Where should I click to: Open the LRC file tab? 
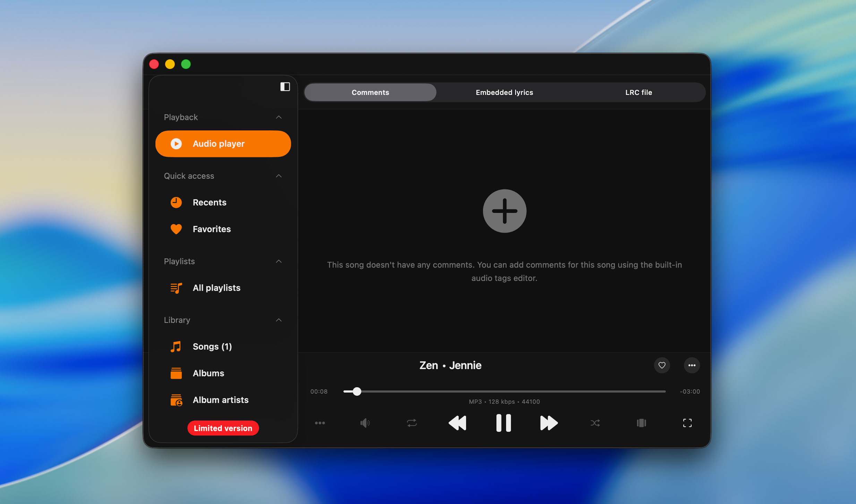(x=638, y=92)
